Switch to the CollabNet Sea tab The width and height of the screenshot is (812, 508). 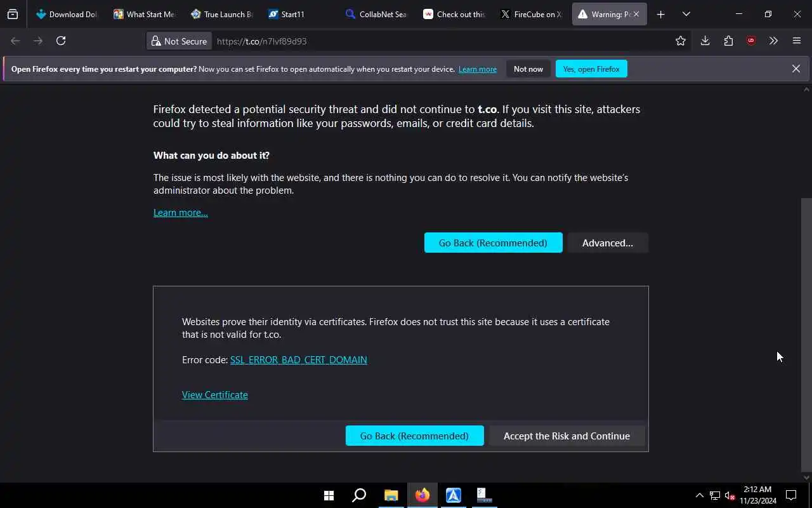[x=376, y=14]
